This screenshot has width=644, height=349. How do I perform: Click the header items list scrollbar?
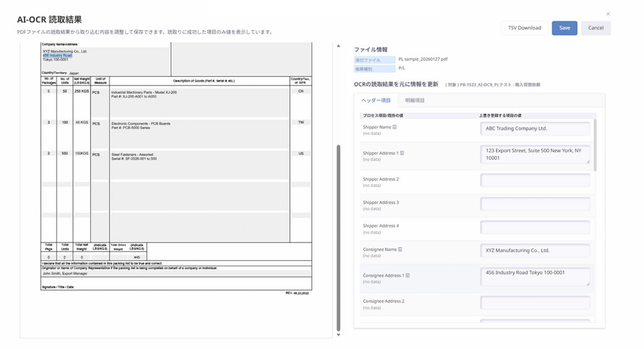[595, 145]
